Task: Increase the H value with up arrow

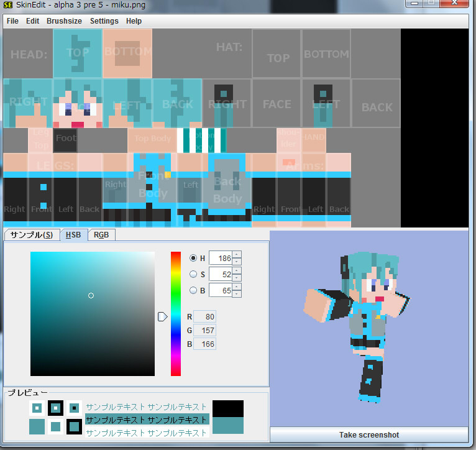Action: [x=237, y=254]
